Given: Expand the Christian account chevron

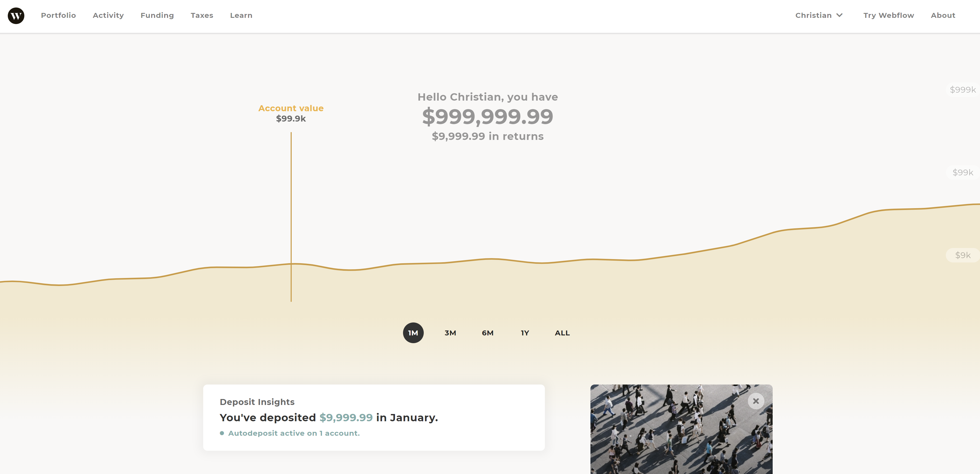Looking at the screenshot, I should pos(839,15).
